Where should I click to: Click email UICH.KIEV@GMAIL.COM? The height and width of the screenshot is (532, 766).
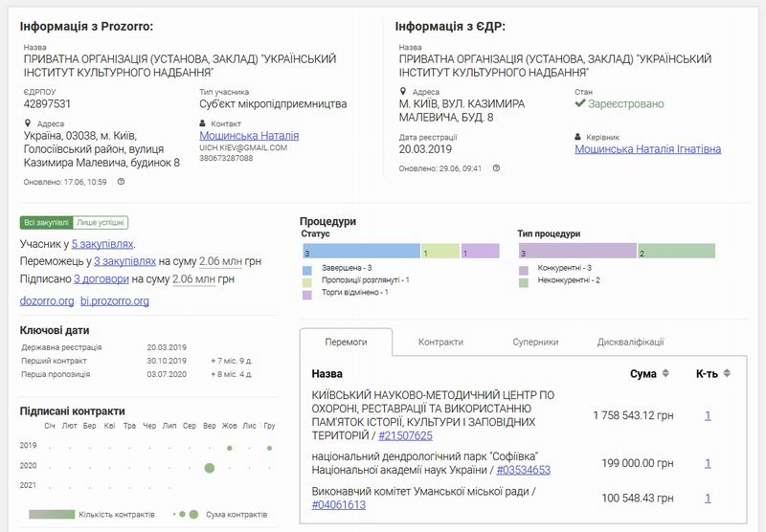pos(243,148)
